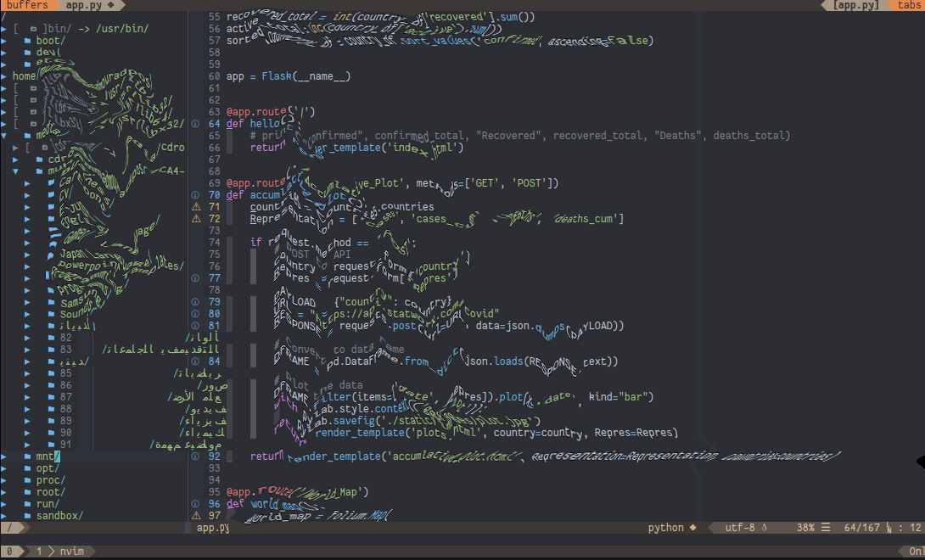Click the Samsung folder in the tree
Viewport: 925px width, 560px height.
point(80,300)
